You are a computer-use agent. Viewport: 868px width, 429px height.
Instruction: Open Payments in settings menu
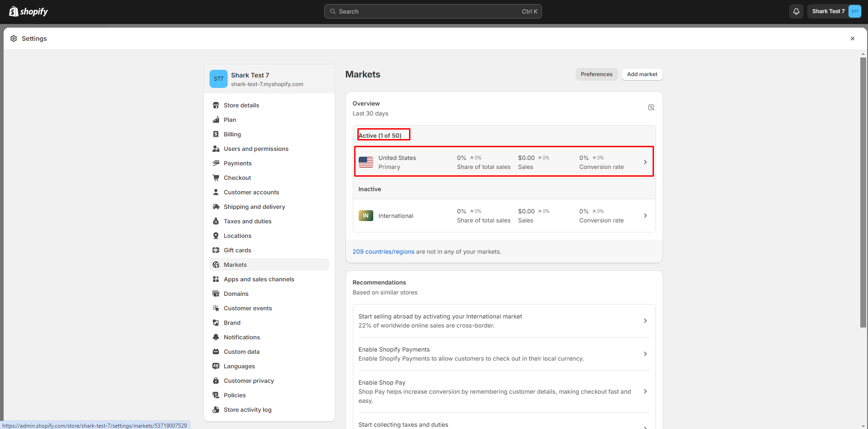tap(237, 164)
